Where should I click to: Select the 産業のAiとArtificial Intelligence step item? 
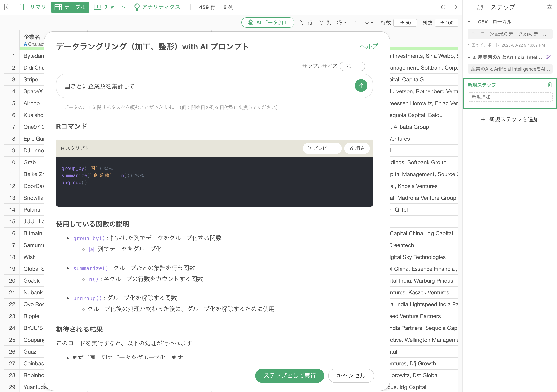click(510, 69)
